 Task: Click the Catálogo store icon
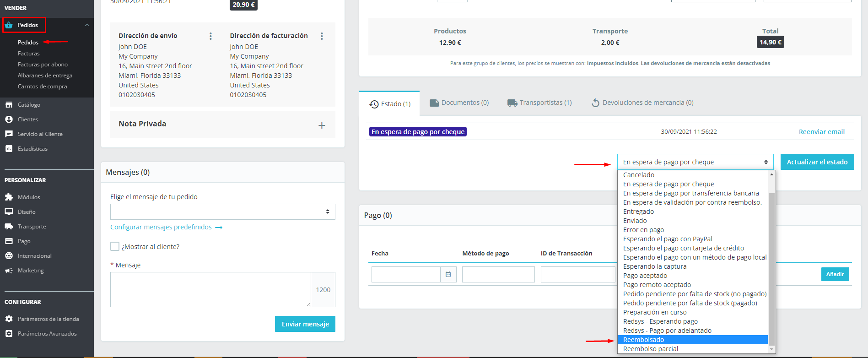(x=9, y=105)
